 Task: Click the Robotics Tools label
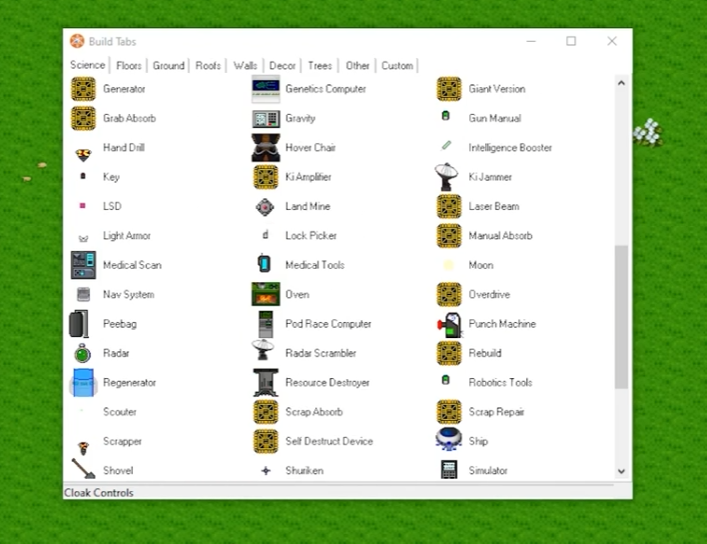[x=500, y=383]
